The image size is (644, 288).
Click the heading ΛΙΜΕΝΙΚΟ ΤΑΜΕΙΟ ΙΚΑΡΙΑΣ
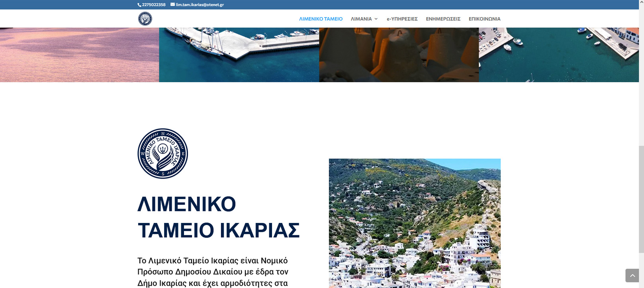coord(218,217)
